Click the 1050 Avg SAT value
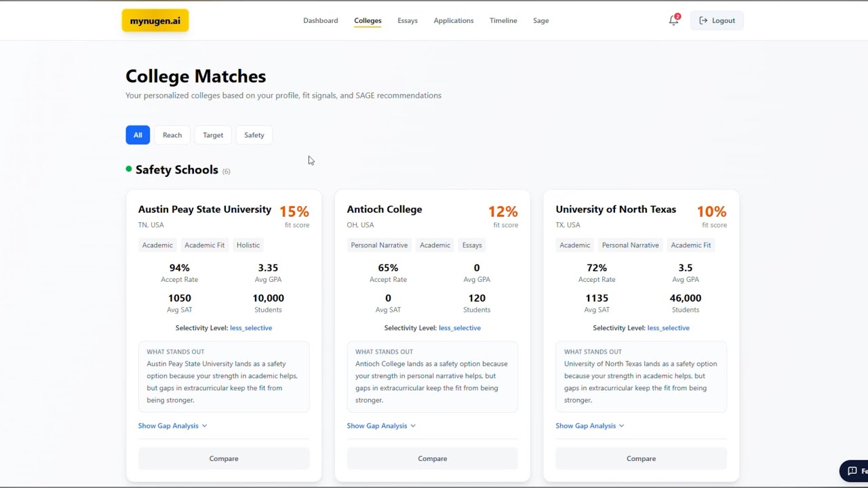Image resolution: width=868 pixels, height=488 pixels. pos(180,298)
